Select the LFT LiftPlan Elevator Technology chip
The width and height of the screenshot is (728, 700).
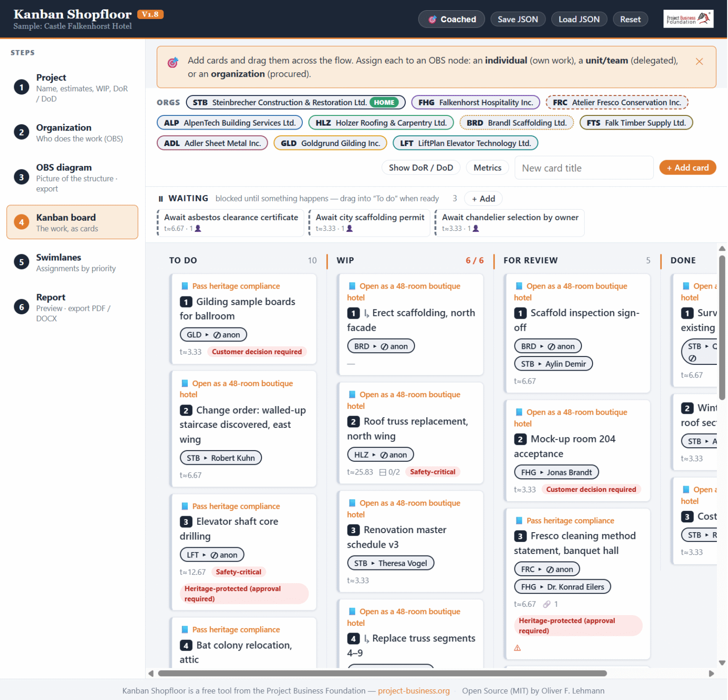click(x=465, y=143)
